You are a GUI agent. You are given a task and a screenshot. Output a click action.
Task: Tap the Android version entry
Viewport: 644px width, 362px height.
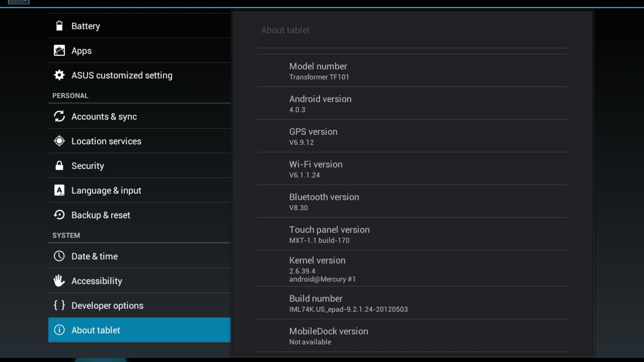click(x=412, y=103)
